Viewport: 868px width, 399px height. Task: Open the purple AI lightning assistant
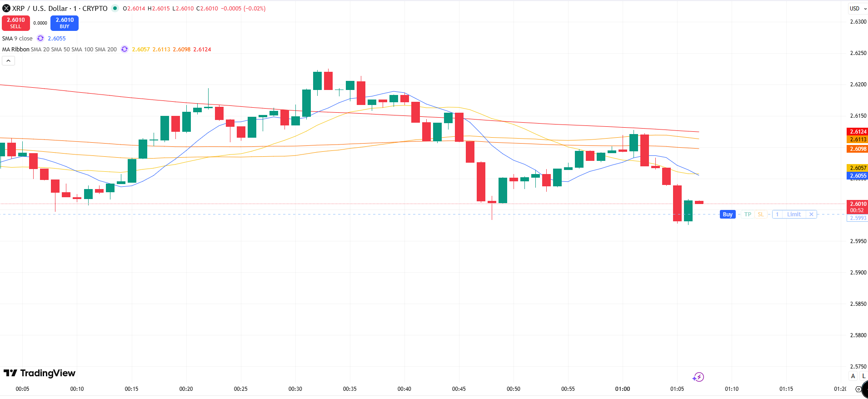698,377
